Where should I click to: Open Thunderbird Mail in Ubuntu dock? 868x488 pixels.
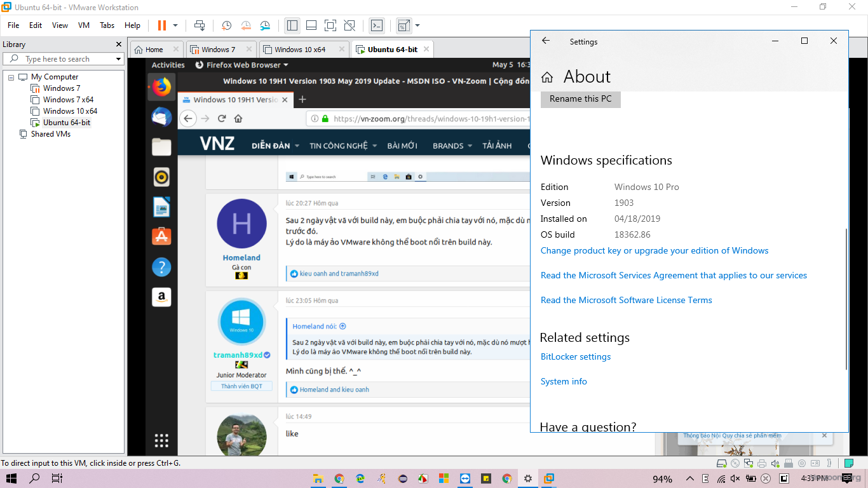coord(161,117)
